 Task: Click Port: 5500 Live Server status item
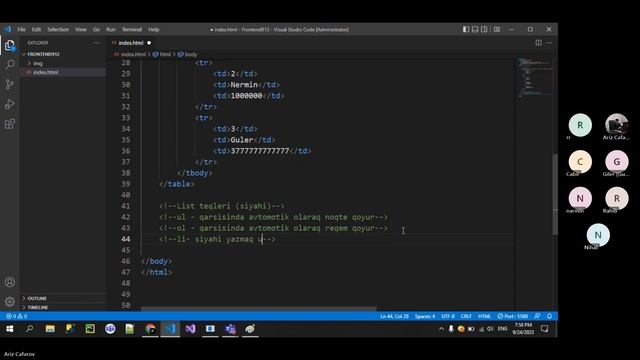513,316
